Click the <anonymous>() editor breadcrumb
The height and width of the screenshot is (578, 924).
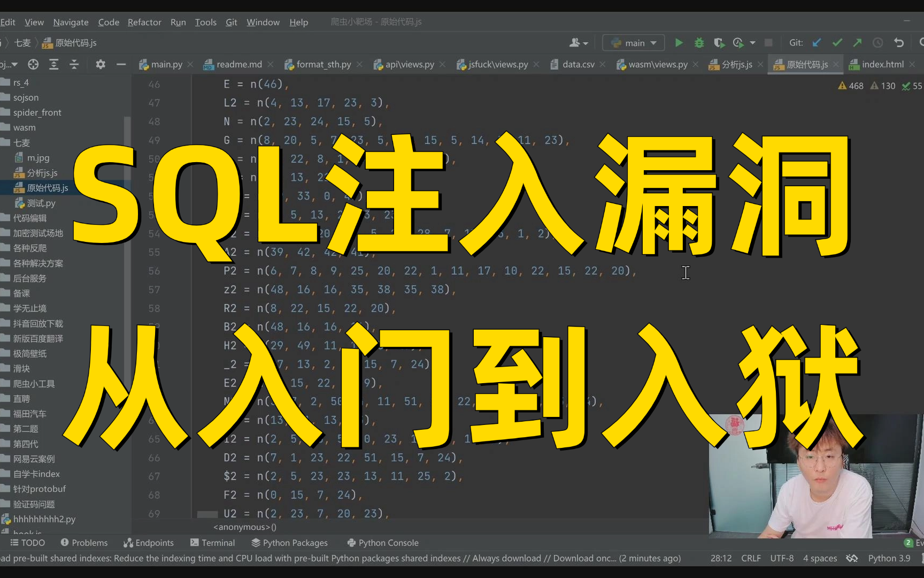245,527
